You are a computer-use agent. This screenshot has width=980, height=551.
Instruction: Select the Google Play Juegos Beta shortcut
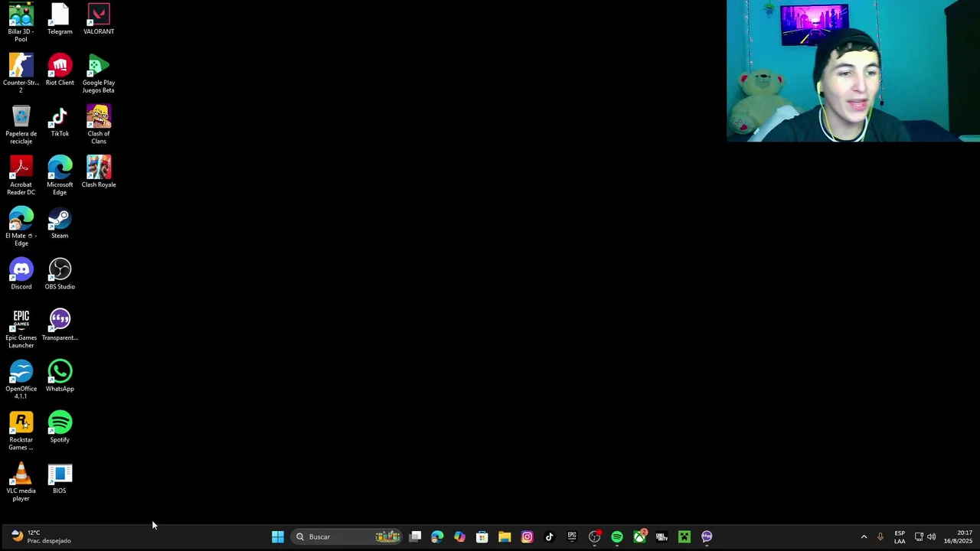99,73
